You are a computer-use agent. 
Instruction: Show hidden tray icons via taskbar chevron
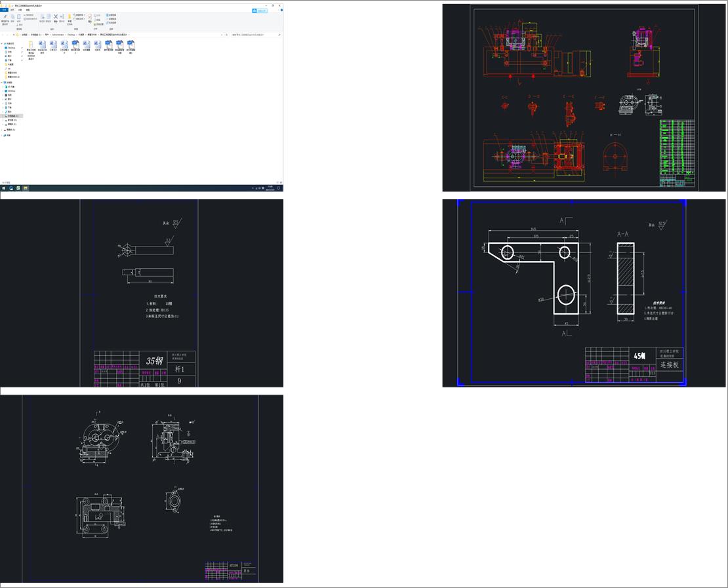click(253, 188)
